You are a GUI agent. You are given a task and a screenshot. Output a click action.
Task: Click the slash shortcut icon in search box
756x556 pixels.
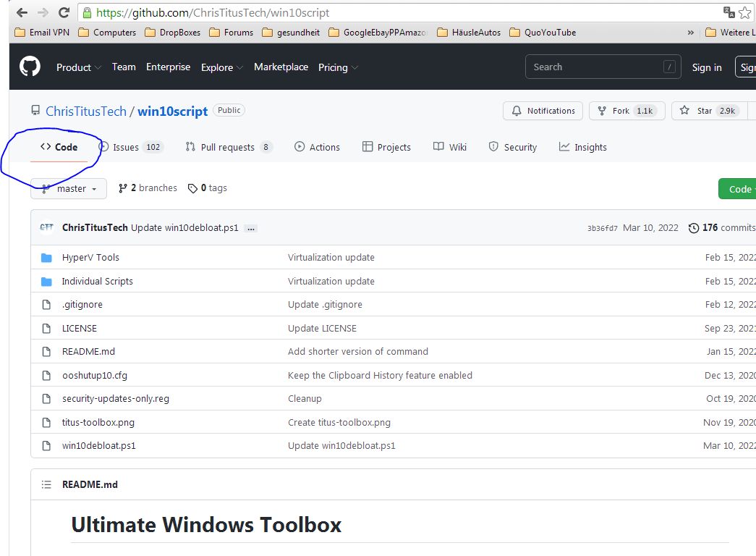[x=669, y=67]
